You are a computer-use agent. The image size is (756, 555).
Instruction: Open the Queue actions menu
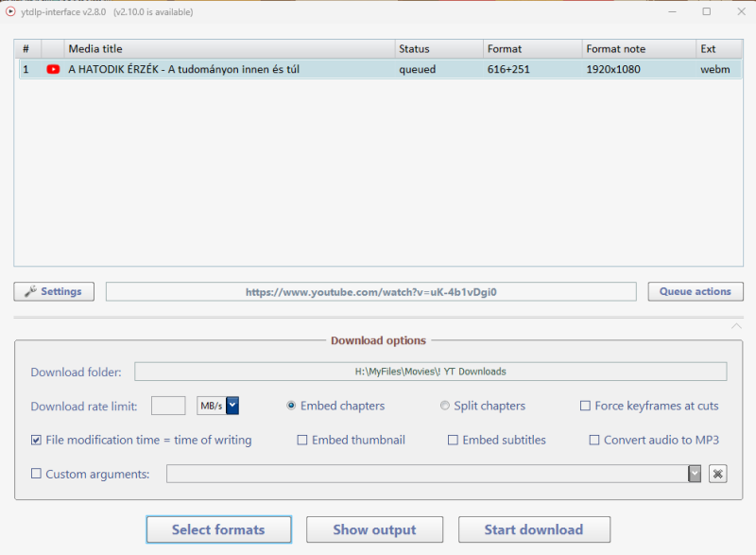click(696, 292)
